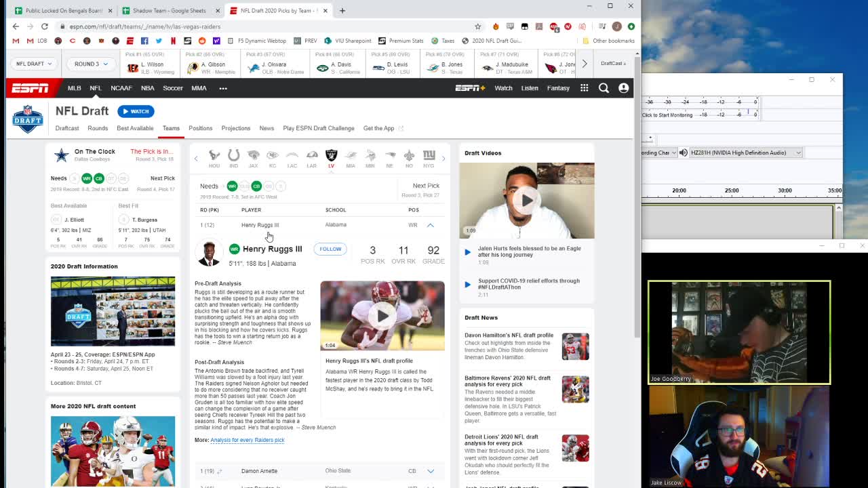Select the New York Giants logo

coord(429,155)
